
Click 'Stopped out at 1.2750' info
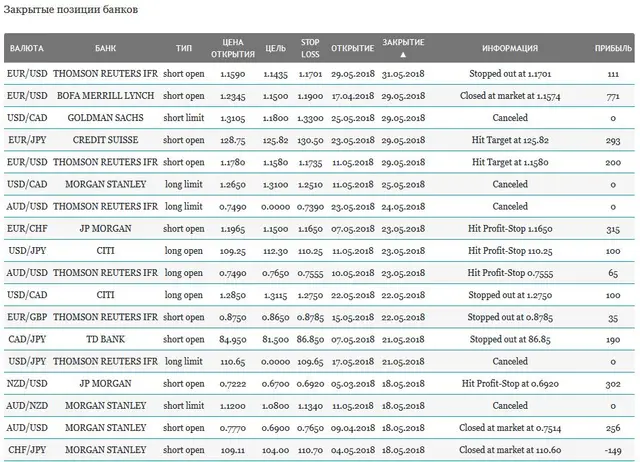[510, 295]
